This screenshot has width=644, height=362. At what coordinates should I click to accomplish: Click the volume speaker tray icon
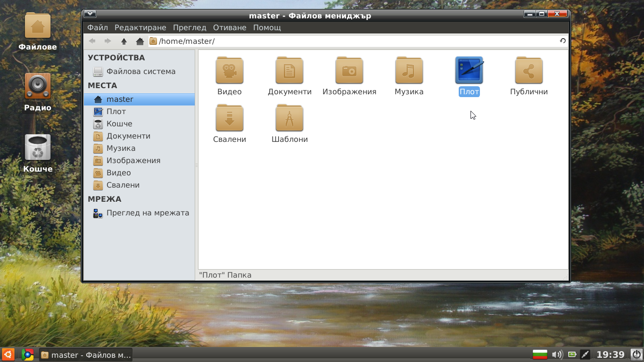click(557, 354)
